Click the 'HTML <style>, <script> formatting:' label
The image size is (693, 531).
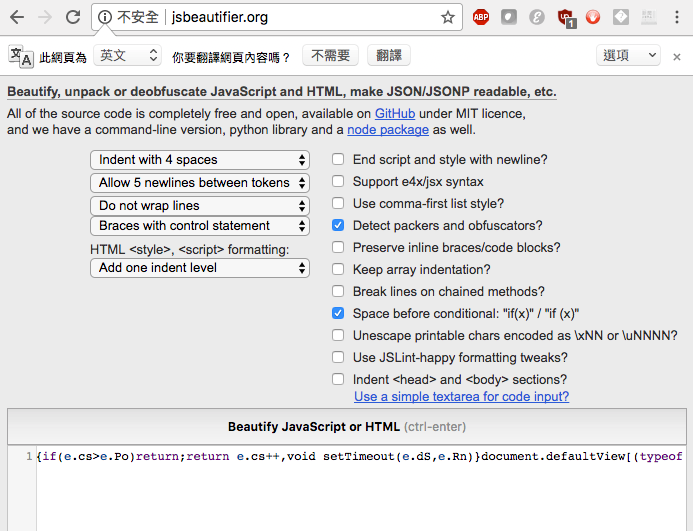190,249
